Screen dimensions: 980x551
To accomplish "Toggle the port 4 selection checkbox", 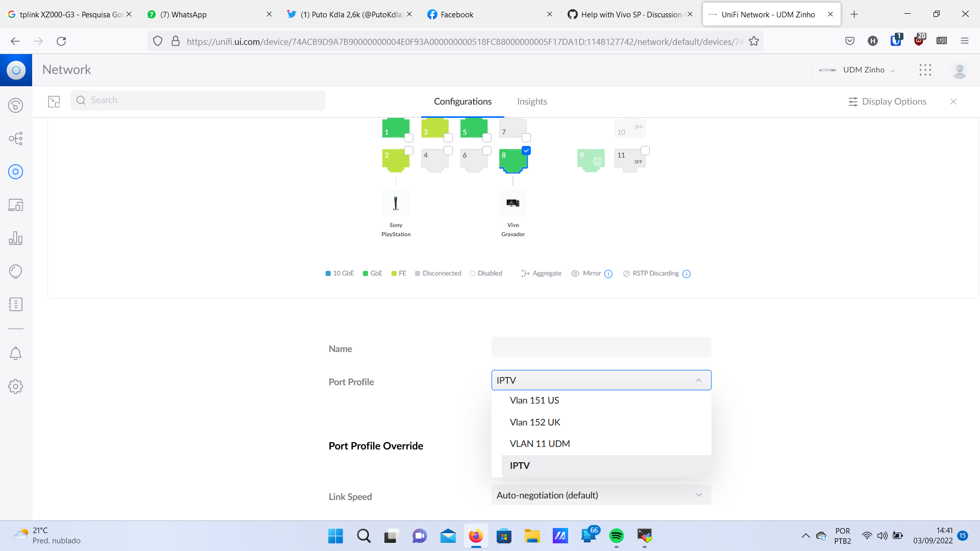I will coord(448,151).
